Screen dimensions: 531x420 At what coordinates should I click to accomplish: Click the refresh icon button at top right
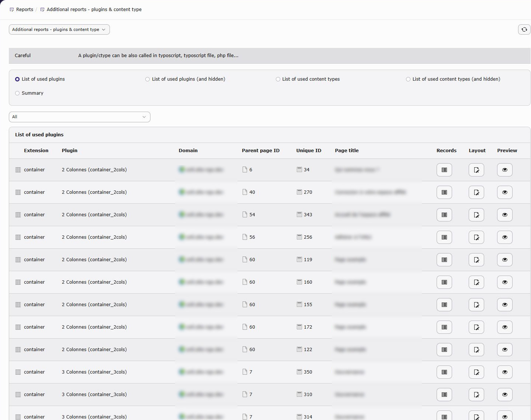[x=524, y=29]
